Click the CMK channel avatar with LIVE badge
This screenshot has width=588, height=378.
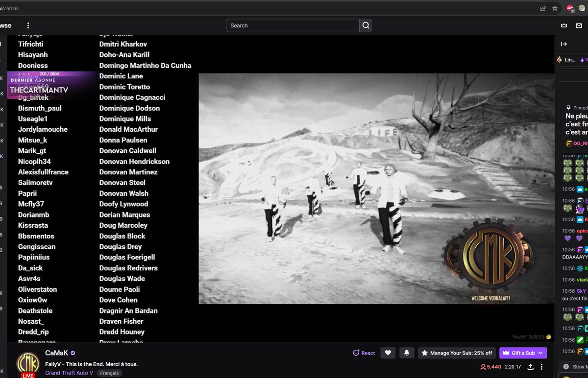click(x=28, y=365)
